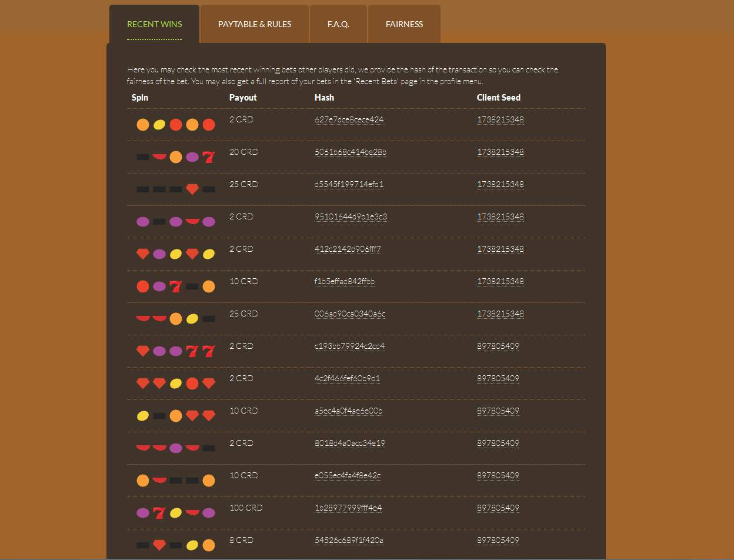Select the '8 CRD' payout text
Screen dimensions: 734x560
tap(241, 540)
